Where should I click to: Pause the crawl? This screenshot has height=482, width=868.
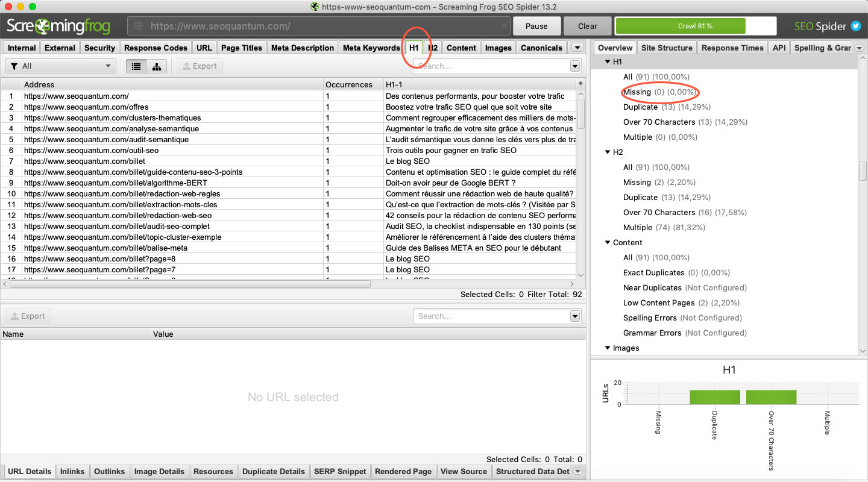click(x=536, y=26)
